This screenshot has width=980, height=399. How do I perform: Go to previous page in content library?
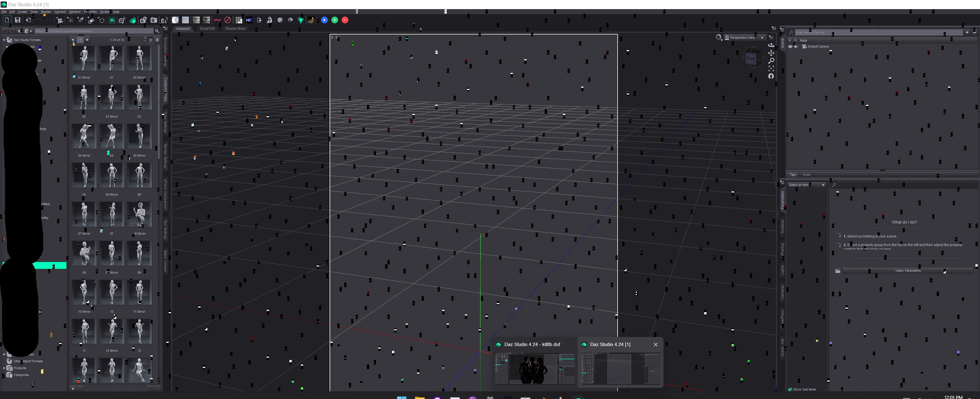point(73,40)
